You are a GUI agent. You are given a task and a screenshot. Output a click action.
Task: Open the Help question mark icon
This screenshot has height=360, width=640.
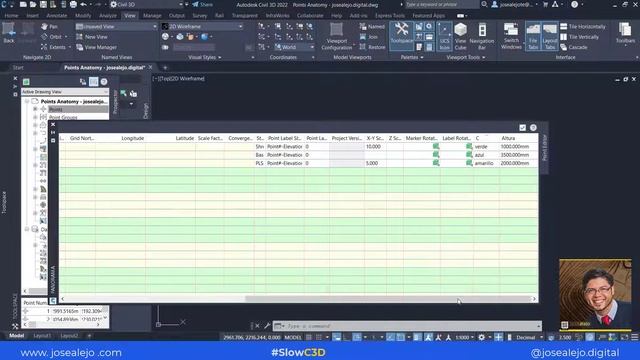(x=574, y=4)
